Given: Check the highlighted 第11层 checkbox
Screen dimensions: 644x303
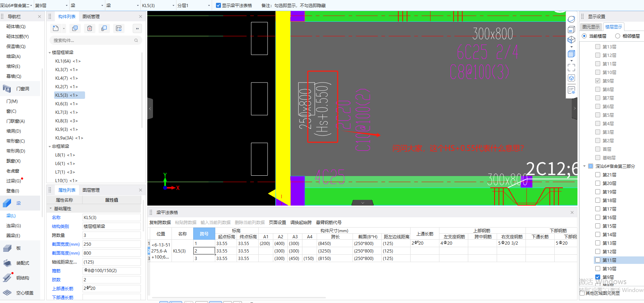Looking at the screenshot, I should click(598, 260).
